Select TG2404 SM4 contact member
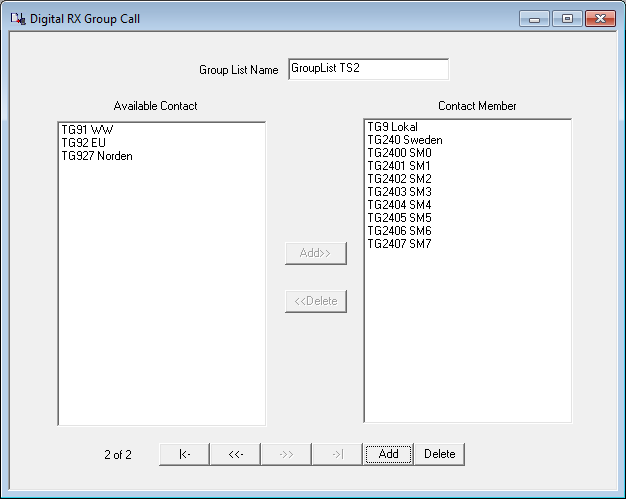The image size is (626, 499). tap(399, 205)
